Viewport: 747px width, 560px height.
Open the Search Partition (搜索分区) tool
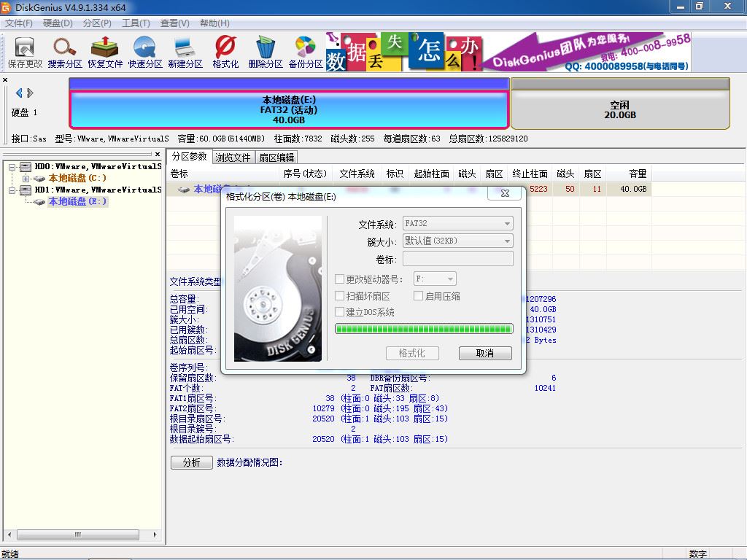pyautogui.click(x=65, y=52)
